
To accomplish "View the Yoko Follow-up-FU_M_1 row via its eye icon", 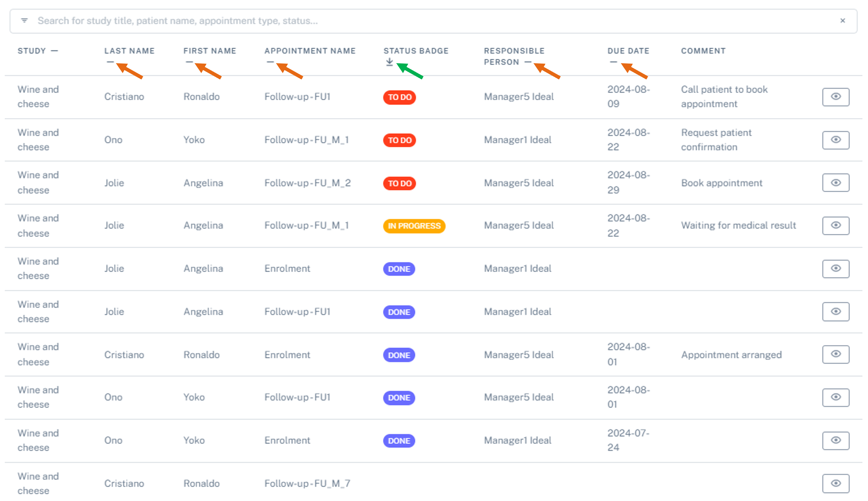I will (x=836, y=140).
